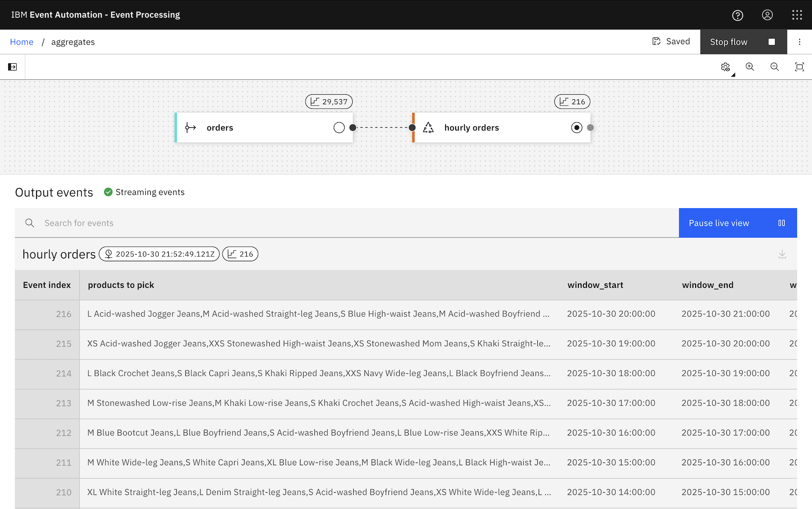This screenshot has width=812, height=509.
Task: Open the help icon in header
Action: coord(738,15)
